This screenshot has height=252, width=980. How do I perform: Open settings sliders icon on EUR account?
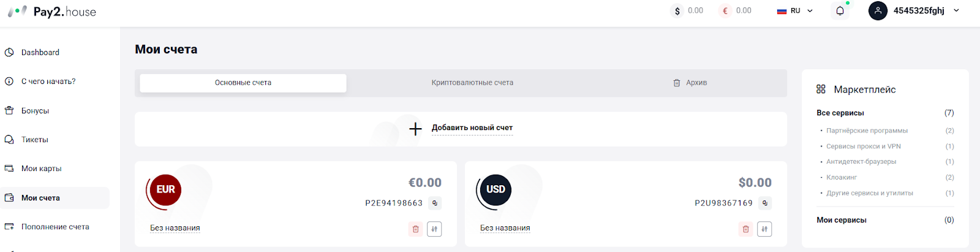coord(434,229)
